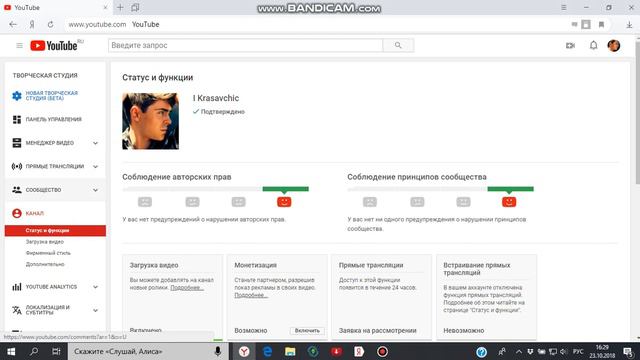The height and width of the screenshot is (360, 640).
Task: Click the Новая творческая студия (beta) link
Action: tap(51, 96)
